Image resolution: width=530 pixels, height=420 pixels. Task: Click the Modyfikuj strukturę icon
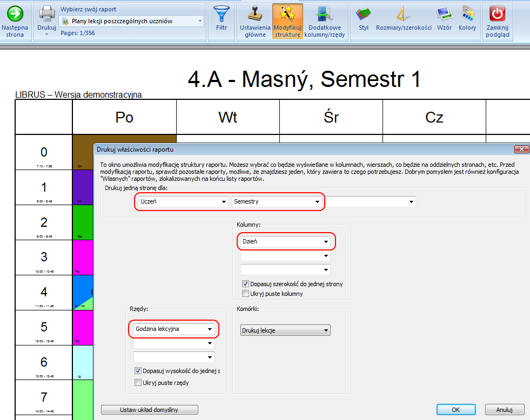tap(287, 13)
